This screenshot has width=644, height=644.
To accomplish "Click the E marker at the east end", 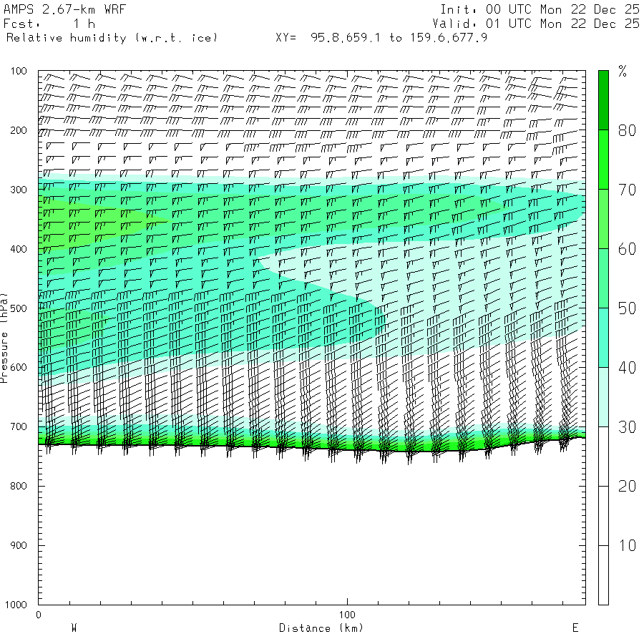I will click(x=575, y=628).
